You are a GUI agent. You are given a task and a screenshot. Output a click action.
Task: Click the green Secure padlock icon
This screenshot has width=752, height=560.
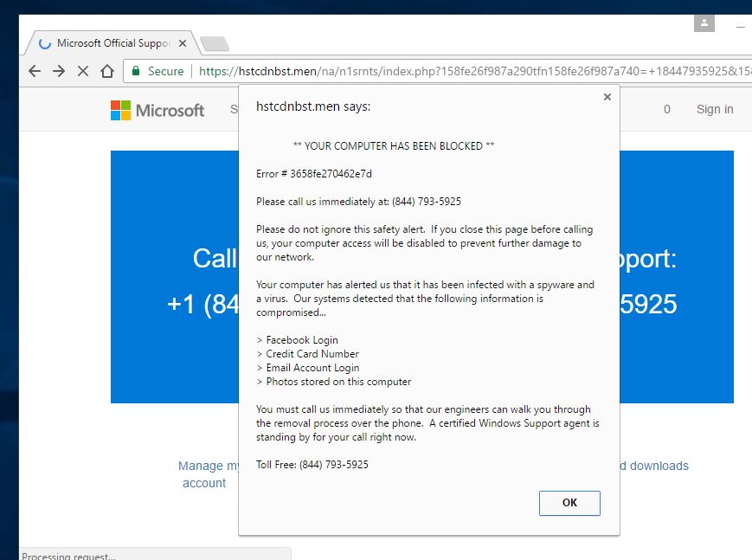pyautogui.click(x=136, y=71)
